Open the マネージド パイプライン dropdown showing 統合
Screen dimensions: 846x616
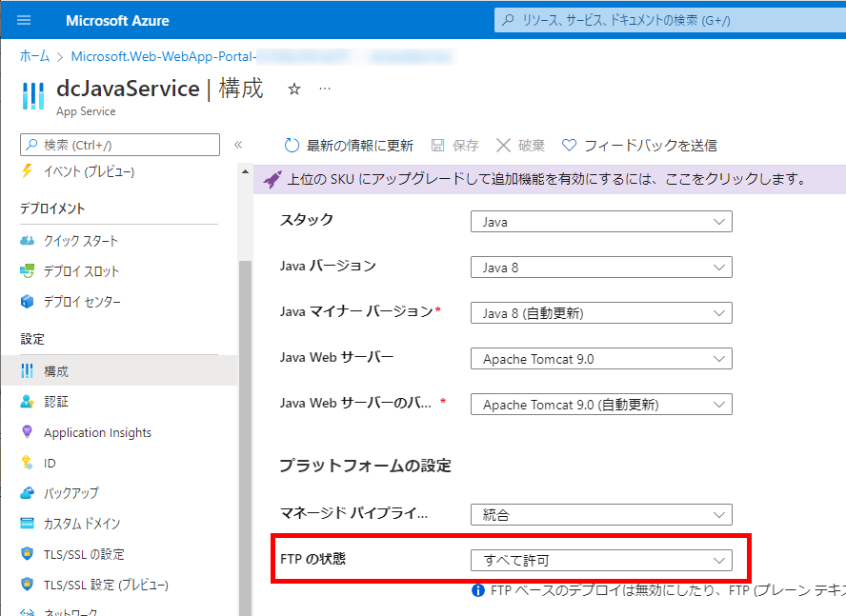(601, 515)
